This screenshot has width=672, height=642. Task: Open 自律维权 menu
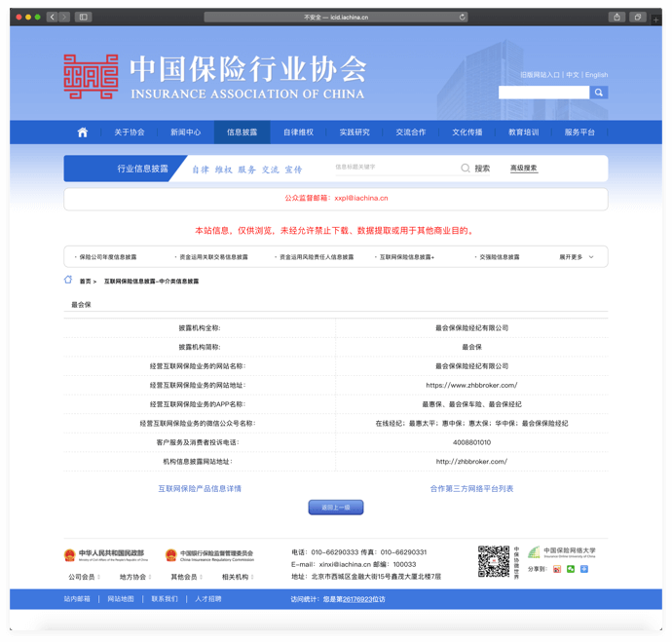point(298,132)
